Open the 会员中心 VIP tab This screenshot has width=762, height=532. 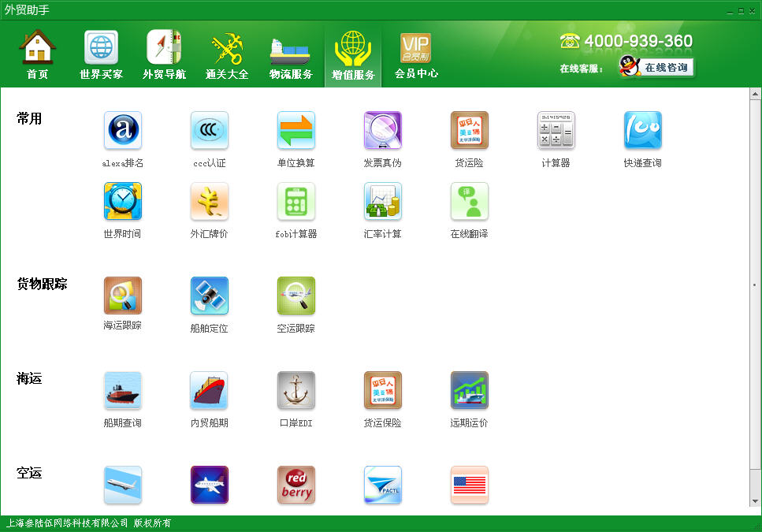pyautogui.click(x=416, y=55)
